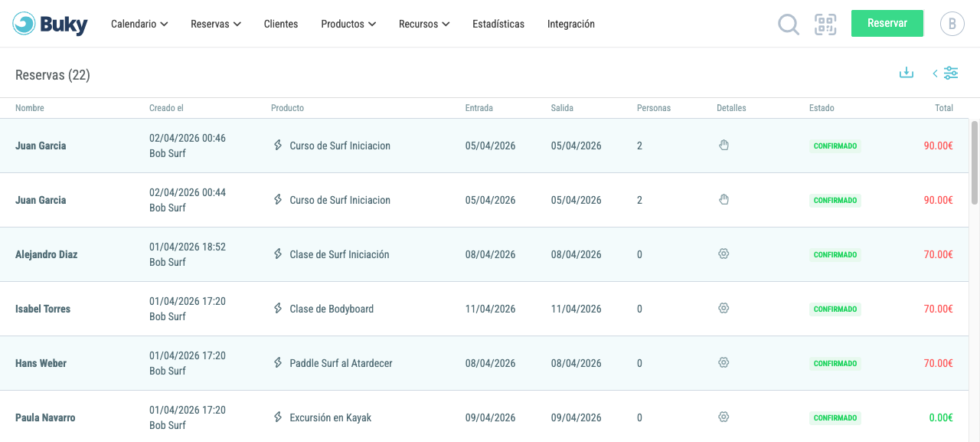Click CONFIRMADO badge for Hans Weber
Viewport: 980px width, 442px height.
(835, 363)
